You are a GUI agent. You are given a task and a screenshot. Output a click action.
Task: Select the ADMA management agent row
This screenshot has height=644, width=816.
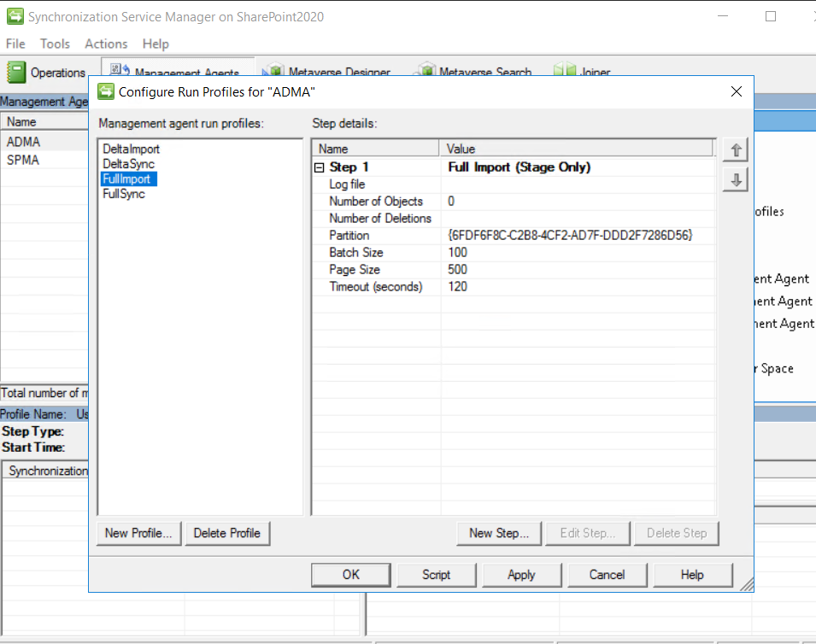click(44, 142)
